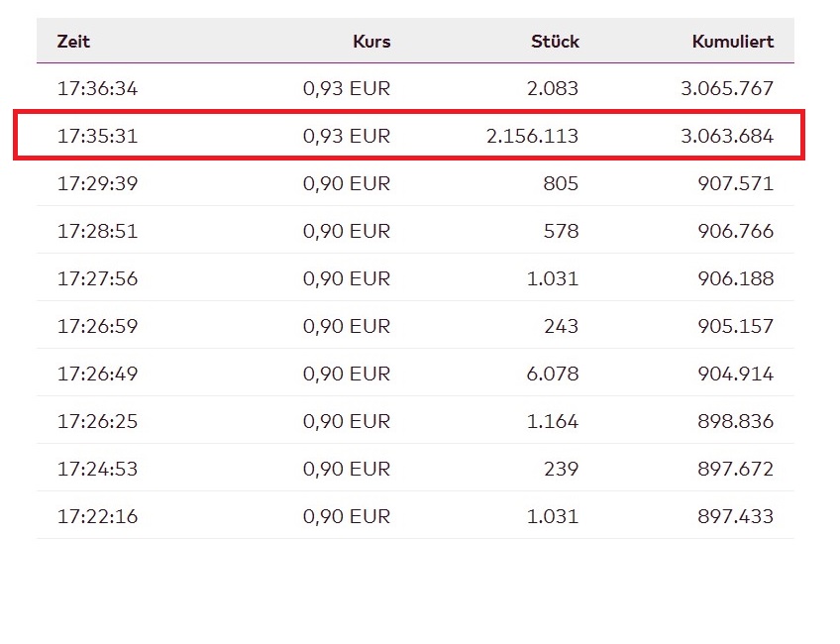Click the 2.156.113 Stück value
This screenshot has width=840, height=644.
[532, 136]
